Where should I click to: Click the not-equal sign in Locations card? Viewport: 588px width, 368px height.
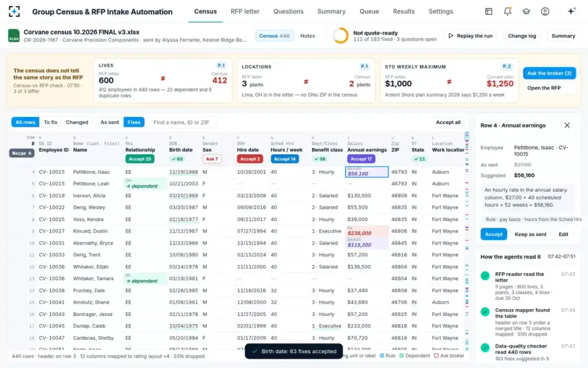coord(306,82)
